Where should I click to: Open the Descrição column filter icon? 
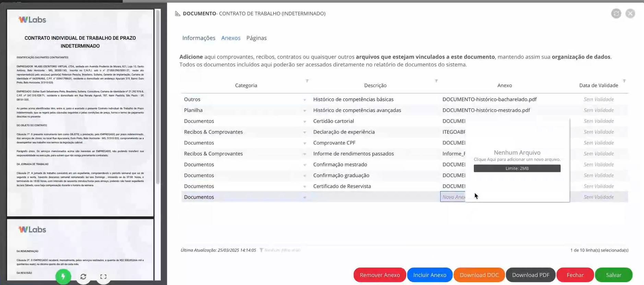436,81
